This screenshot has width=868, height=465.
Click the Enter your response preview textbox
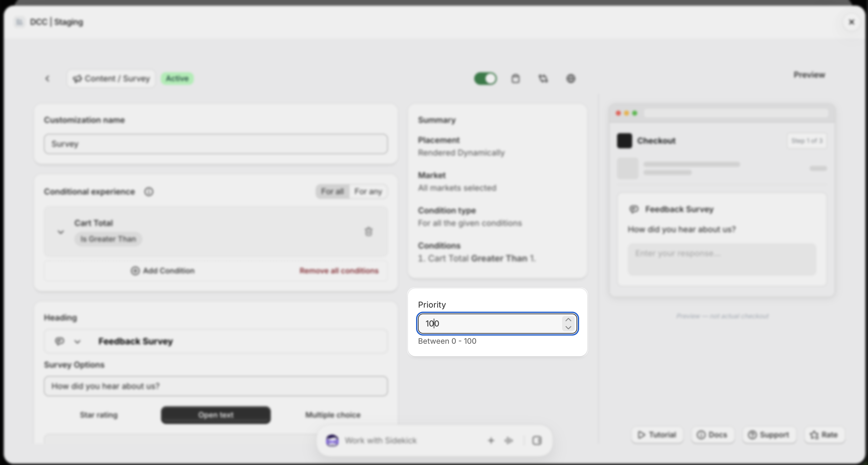pyautogui.click(x=722, y=259)
